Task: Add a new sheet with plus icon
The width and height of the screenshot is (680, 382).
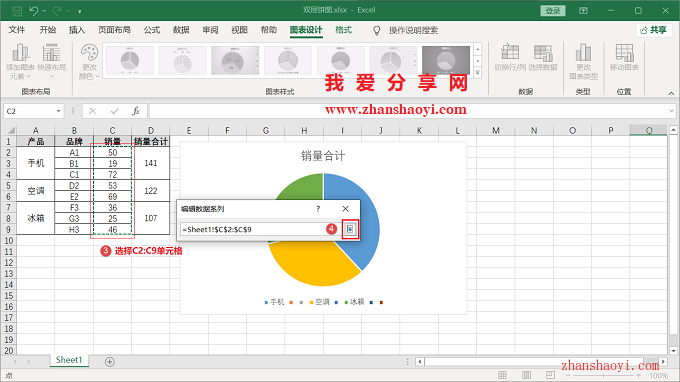Action: 110,362
